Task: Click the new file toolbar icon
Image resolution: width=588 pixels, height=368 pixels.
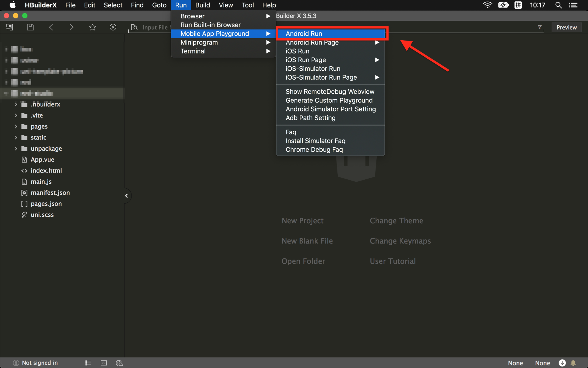Action: [x=9, y=27]
